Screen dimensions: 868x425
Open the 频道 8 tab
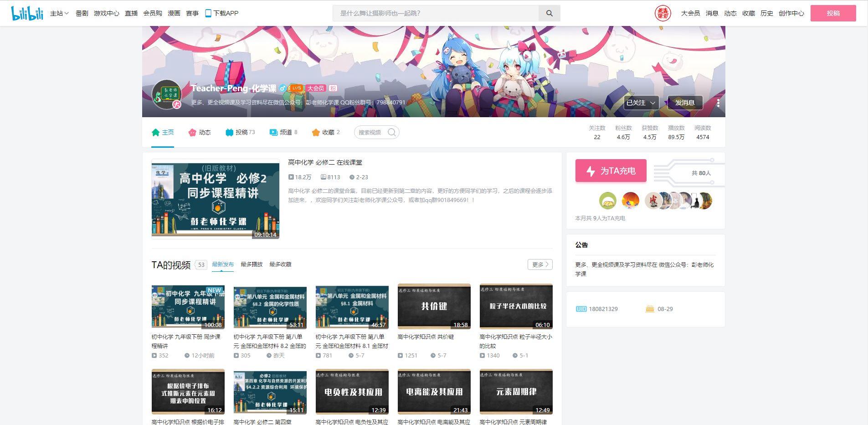tap(283, 132)
